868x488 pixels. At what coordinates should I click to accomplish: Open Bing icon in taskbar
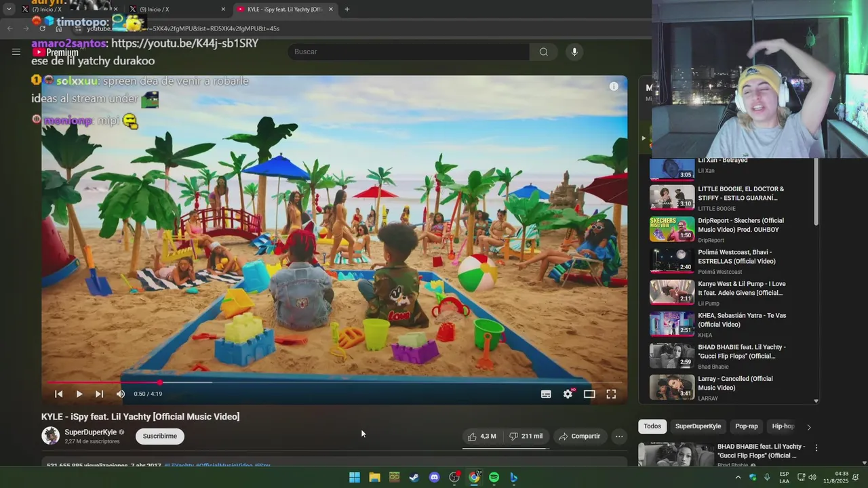[514, 477]
